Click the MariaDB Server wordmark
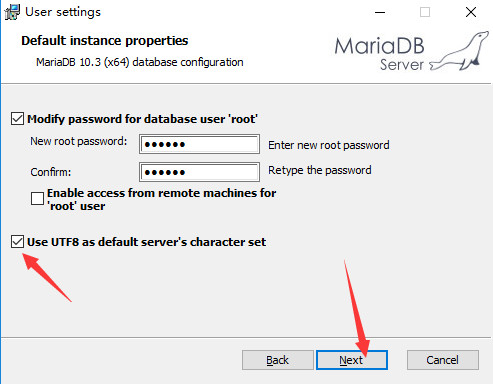493x384 pixels. point(380,53)
